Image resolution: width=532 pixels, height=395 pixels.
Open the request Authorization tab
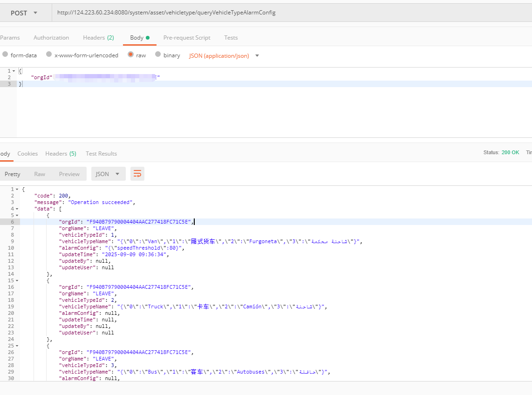51,38
